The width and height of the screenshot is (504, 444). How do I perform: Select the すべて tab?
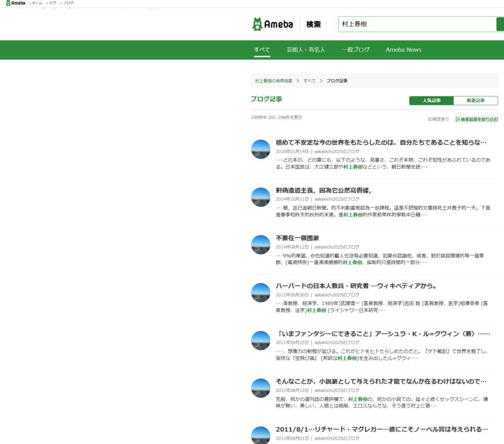point(262,50)
